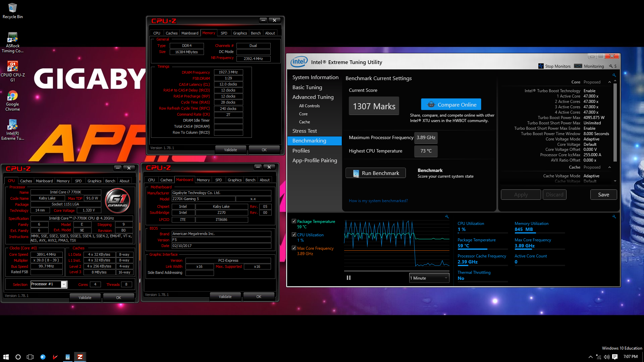Toggle the CPU Utilization checkbox

tap(294, 235)
